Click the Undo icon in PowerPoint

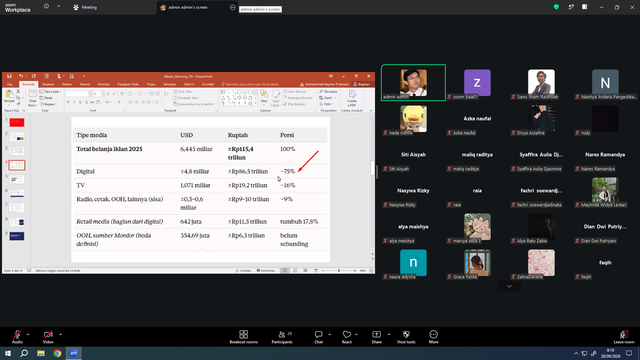20,76
